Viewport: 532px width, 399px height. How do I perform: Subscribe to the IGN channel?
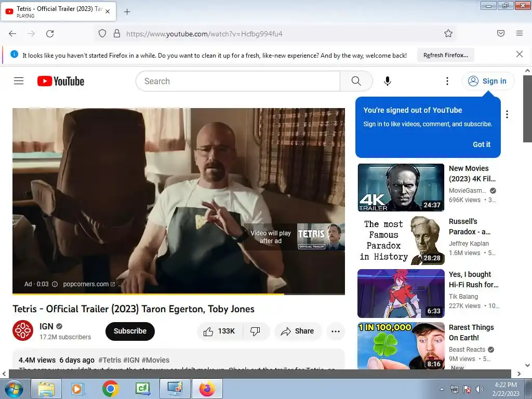[x=130, y=331]
